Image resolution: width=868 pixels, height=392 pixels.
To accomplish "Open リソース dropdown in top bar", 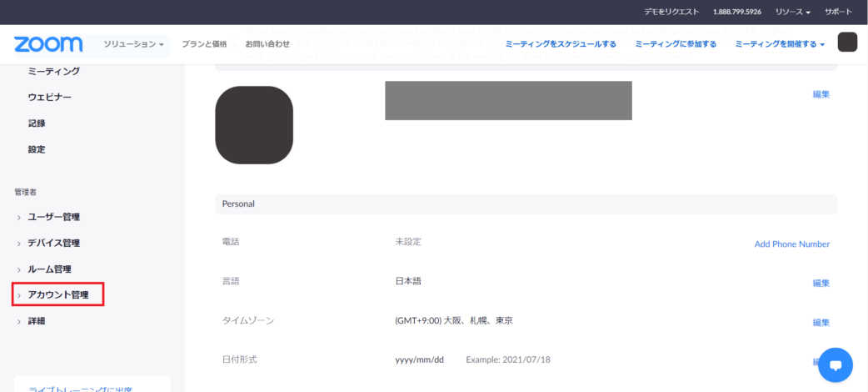I will tap(792, 12).
